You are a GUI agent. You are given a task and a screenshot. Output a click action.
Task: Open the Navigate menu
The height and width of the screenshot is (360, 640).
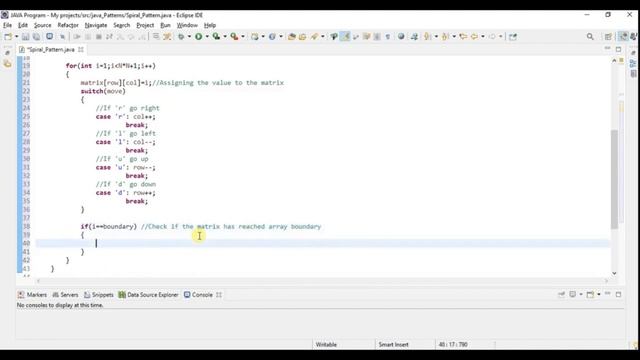click(96, 25)
